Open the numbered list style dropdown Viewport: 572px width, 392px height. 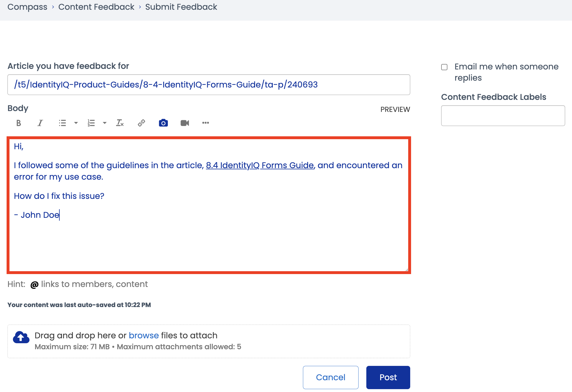tap(104, 123)
